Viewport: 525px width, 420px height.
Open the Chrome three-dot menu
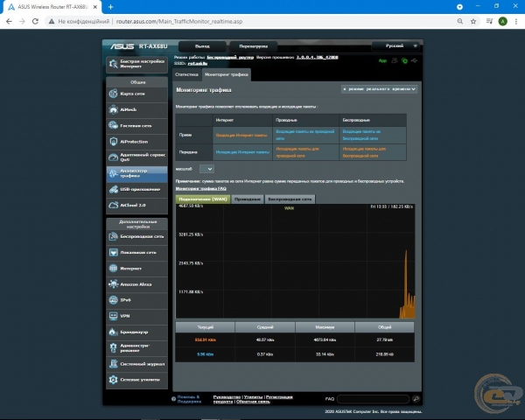tap(516, 21)
